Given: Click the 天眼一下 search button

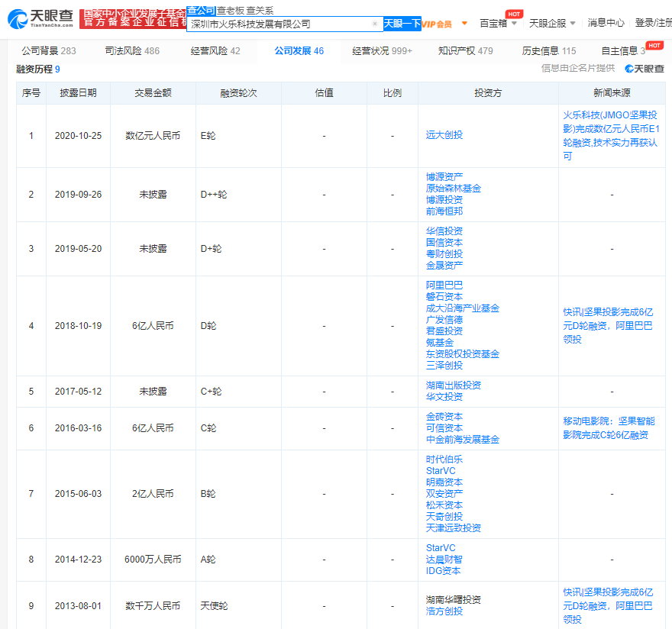Looking at the screenshot, I should click(402, 24).
